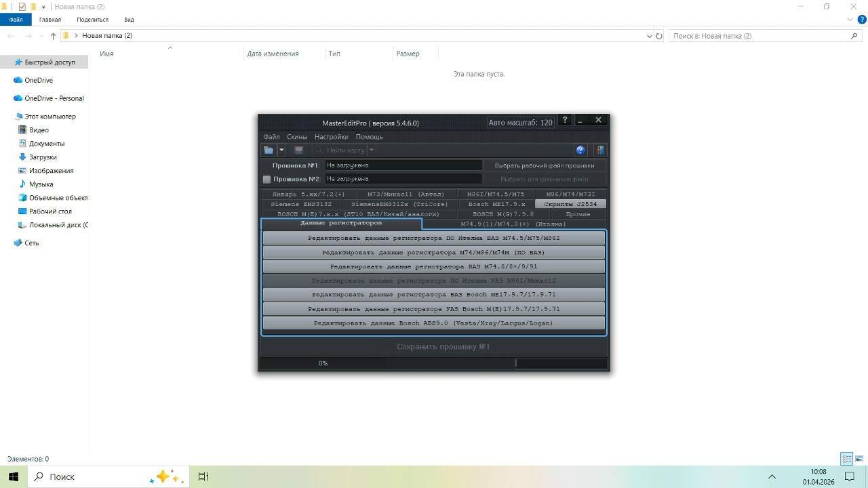Viewport: 868px width, 488px height.
Task: Open the Скины menu
Action: click(x=297, y=137)
